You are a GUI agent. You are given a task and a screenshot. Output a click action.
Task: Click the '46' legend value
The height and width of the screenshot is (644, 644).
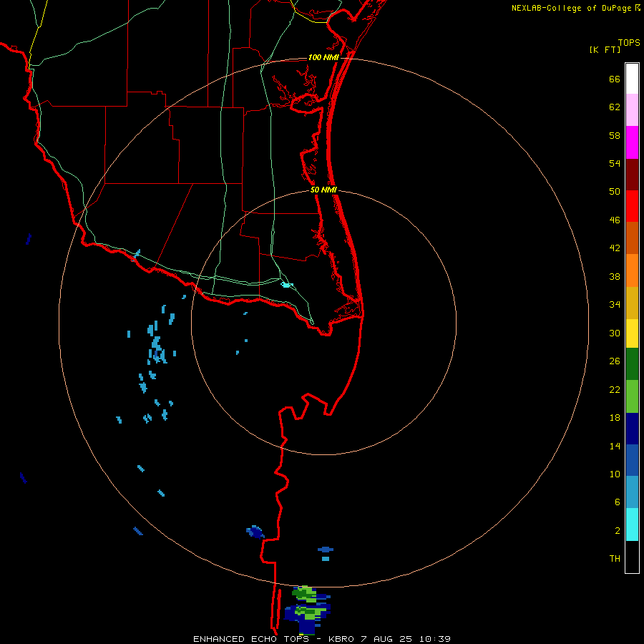tap(615, 220)
